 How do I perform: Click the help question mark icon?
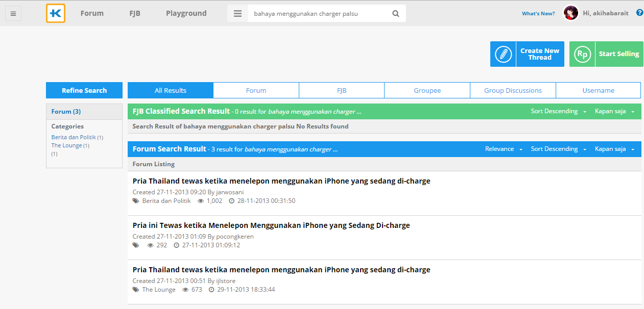point(639,13)
